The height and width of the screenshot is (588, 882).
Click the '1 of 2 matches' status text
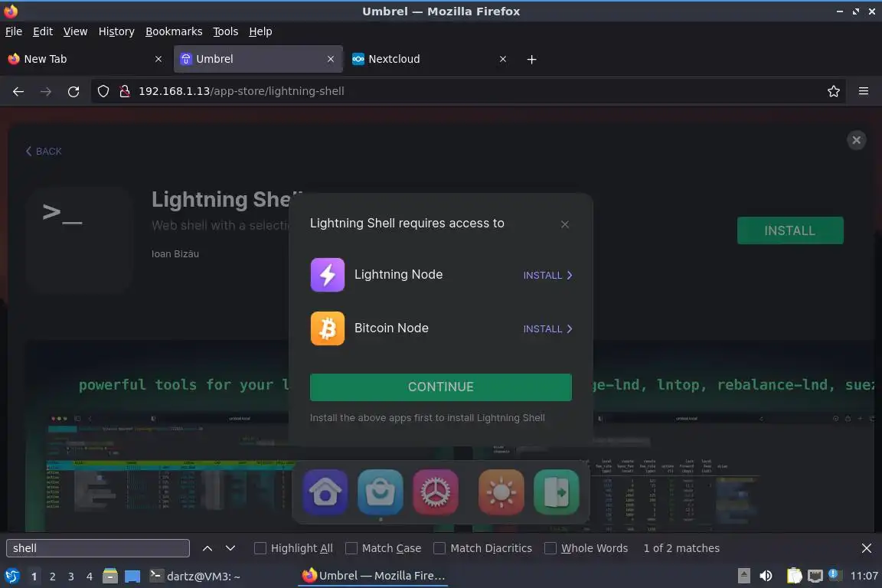click(681, 548)
